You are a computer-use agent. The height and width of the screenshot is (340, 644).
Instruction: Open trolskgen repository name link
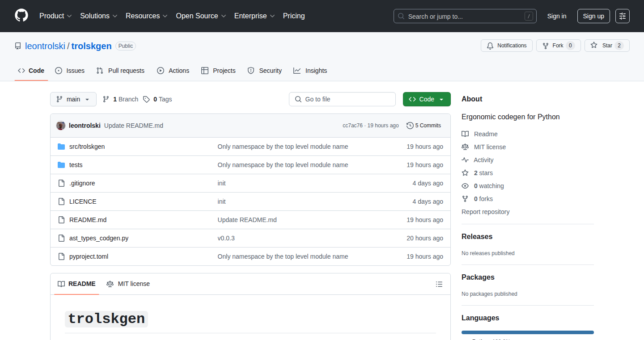pyautogui.click(x=92, y=46)
